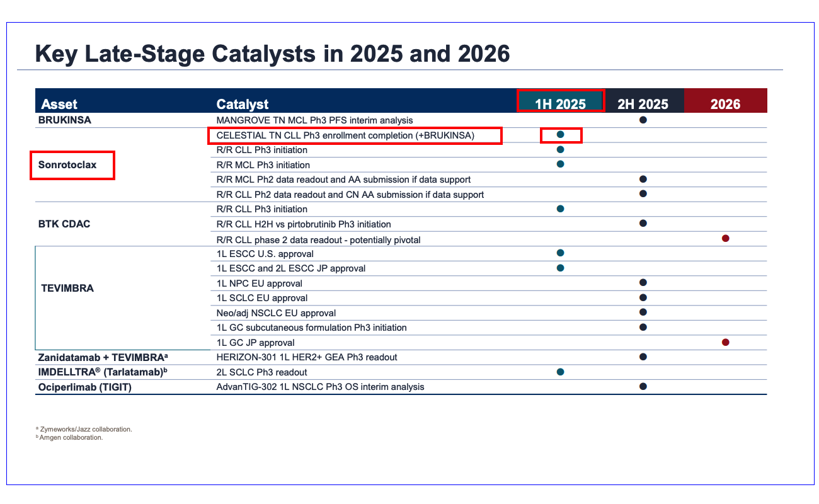The width and height of the screenshot is (819, 504).
Task: Click '1L ESCC U.S. approval' catalyst text
Action: [265, 254]
